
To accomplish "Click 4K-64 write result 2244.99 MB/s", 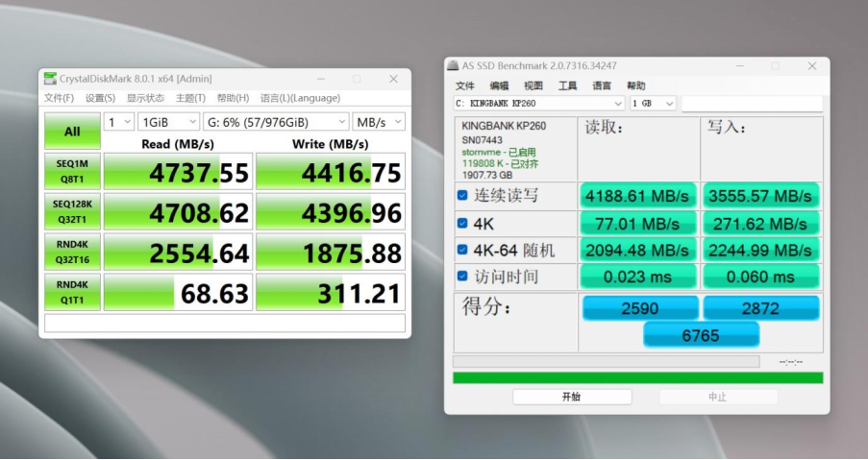I will [x=760, y=250].
